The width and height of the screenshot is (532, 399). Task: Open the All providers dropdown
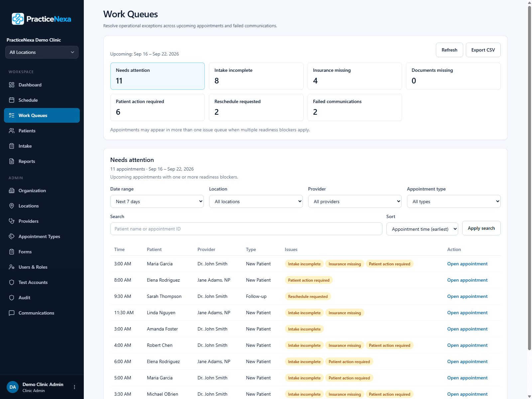click(x=355, y=201)
